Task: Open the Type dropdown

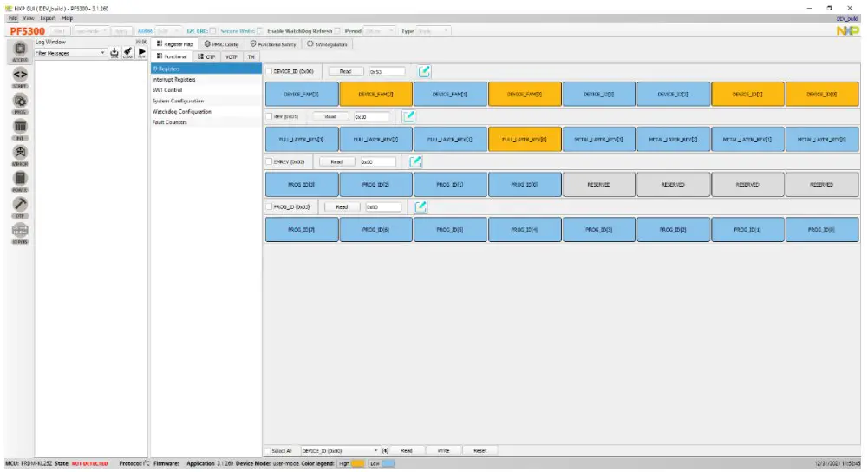Action: pos(433,31)
